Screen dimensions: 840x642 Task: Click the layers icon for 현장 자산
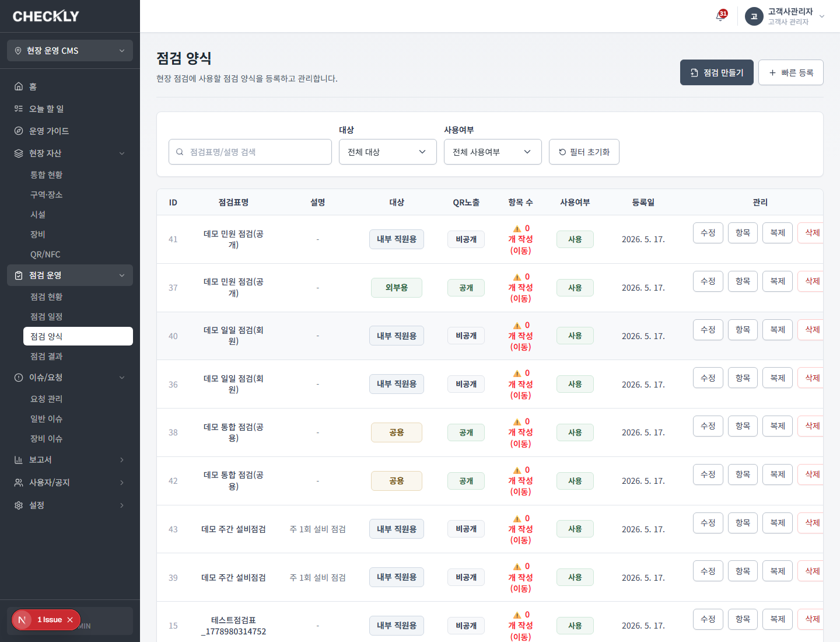(x=19, y=153)
